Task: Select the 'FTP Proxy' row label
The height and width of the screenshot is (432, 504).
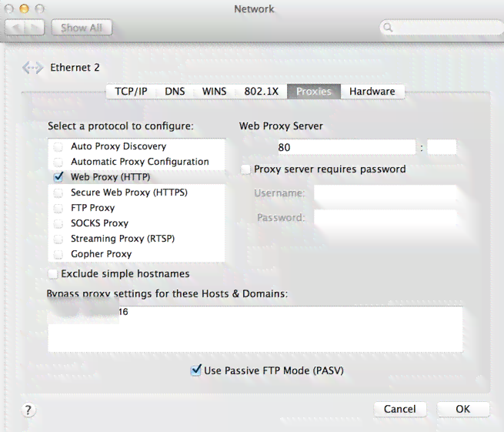Action: [x=92, y=208]
